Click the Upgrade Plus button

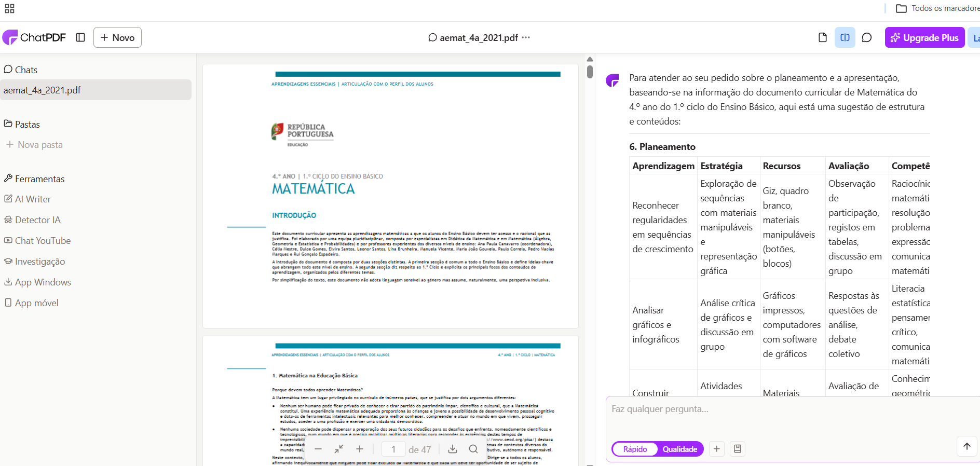tap(924, 37)
